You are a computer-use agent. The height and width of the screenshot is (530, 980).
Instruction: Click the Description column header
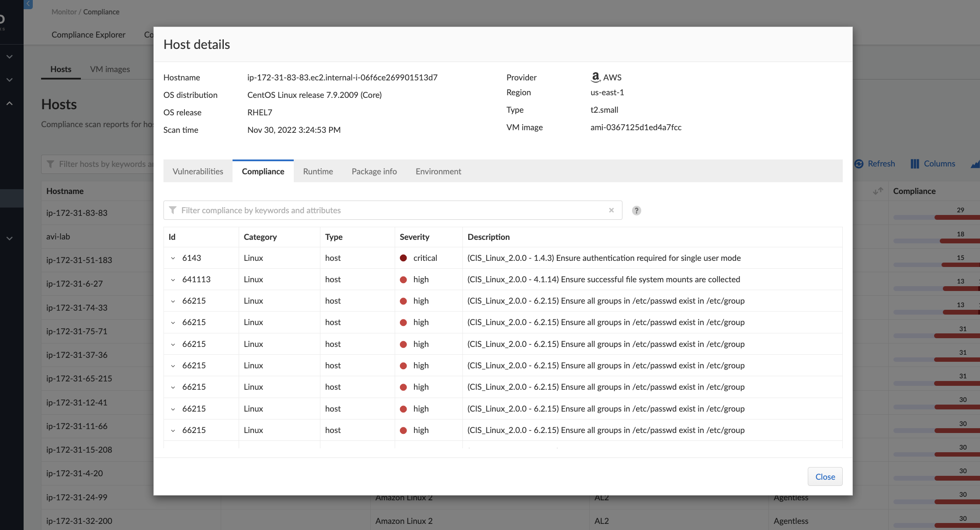click(489, 237)
